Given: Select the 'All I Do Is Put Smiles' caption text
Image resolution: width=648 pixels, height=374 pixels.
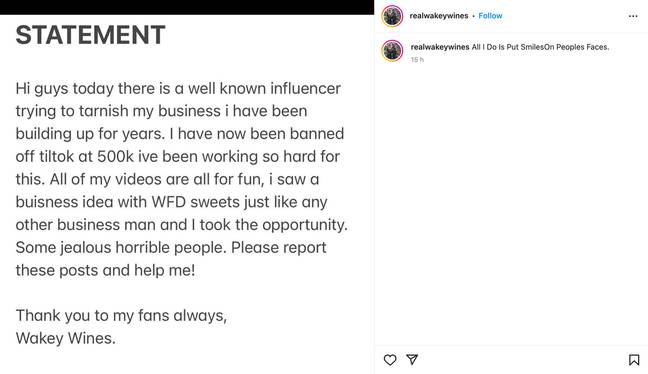Looking at the screenshot, I should pyautogui.click(x=540, y=47).
